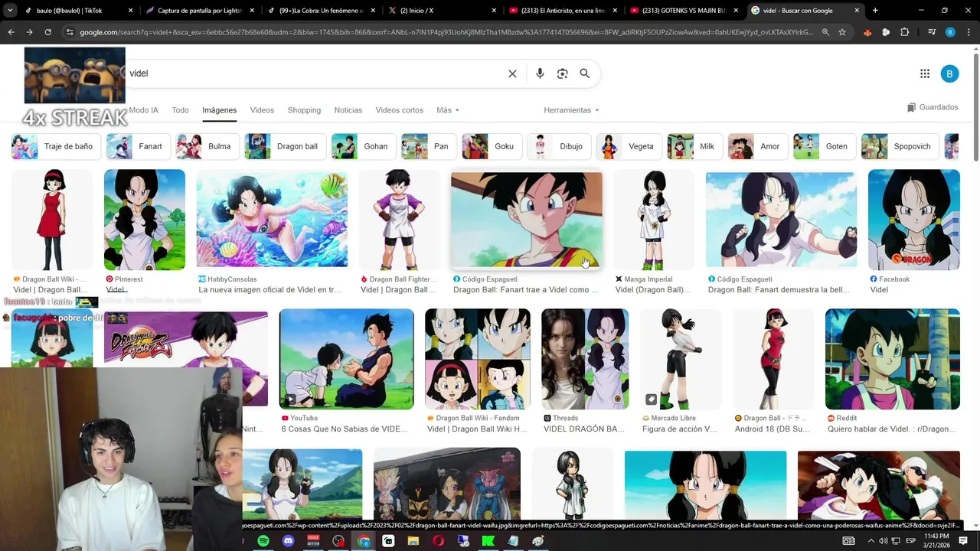Filter images by Spopovich chip
This screenshot has width=980, height=551.
[x=900, y=146]
